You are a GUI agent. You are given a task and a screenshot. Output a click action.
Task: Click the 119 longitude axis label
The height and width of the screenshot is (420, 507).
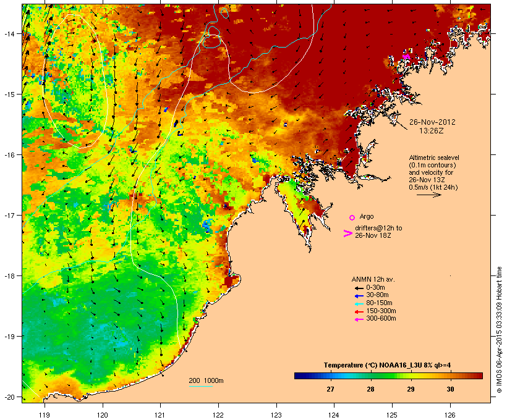click(x=45, y=415)
